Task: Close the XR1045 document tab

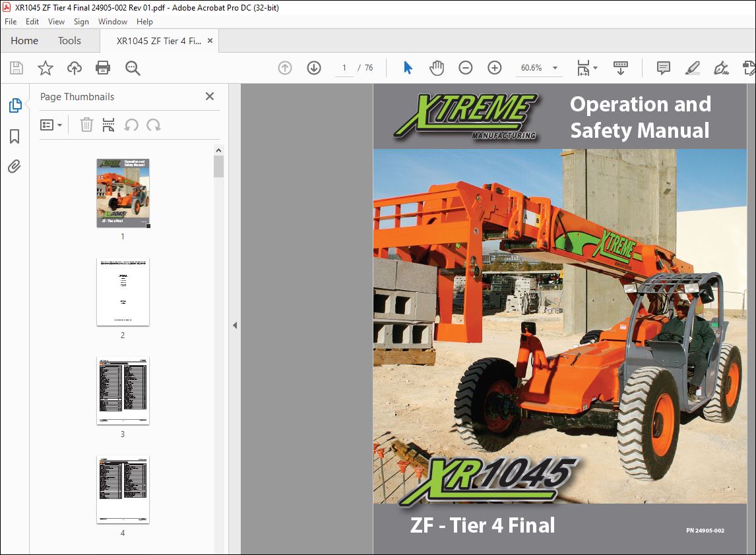Action: [x=210, y=41]
